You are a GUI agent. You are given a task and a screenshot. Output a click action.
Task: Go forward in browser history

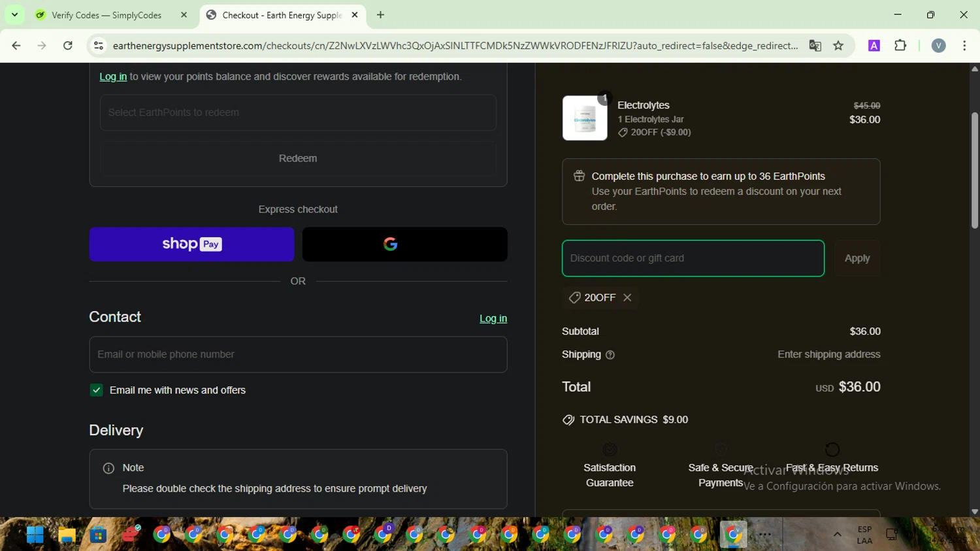[42, 46]
